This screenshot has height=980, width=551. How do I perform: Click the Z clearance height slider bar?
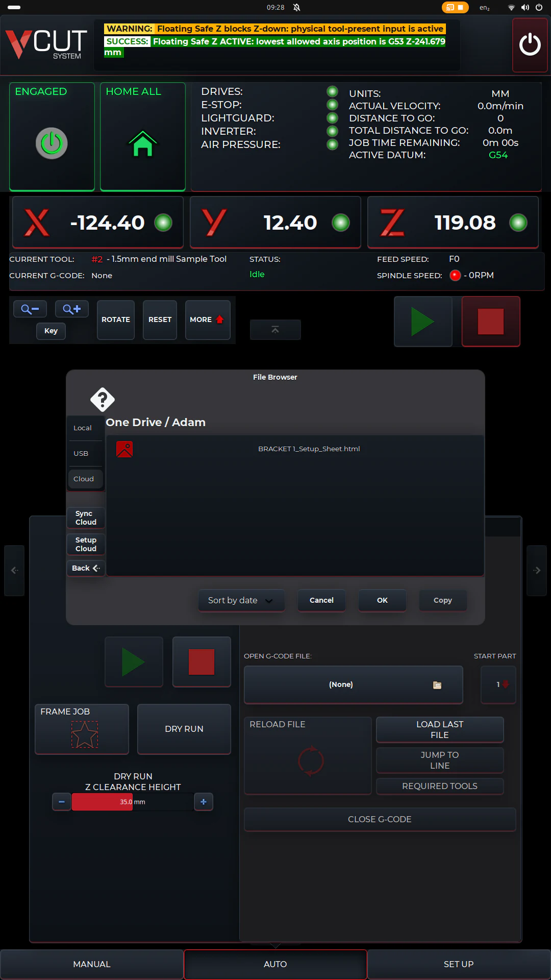[133, 802]
